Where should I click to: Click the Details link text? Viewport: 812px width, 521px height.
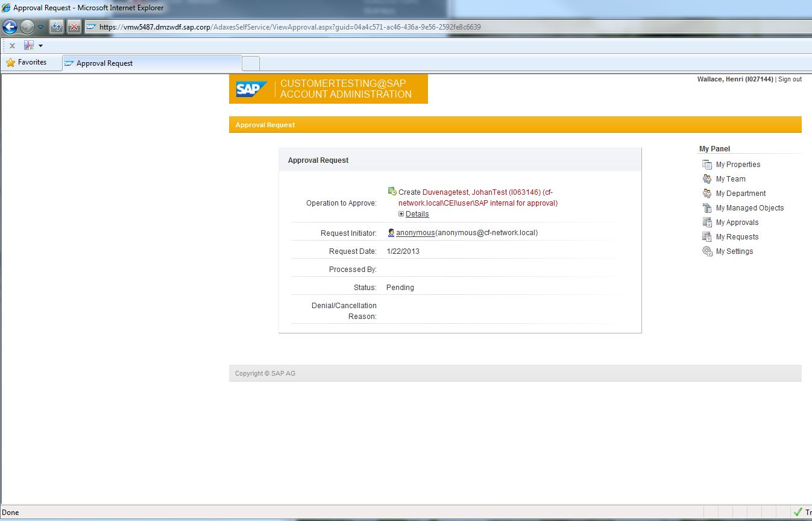pos(417,214)
